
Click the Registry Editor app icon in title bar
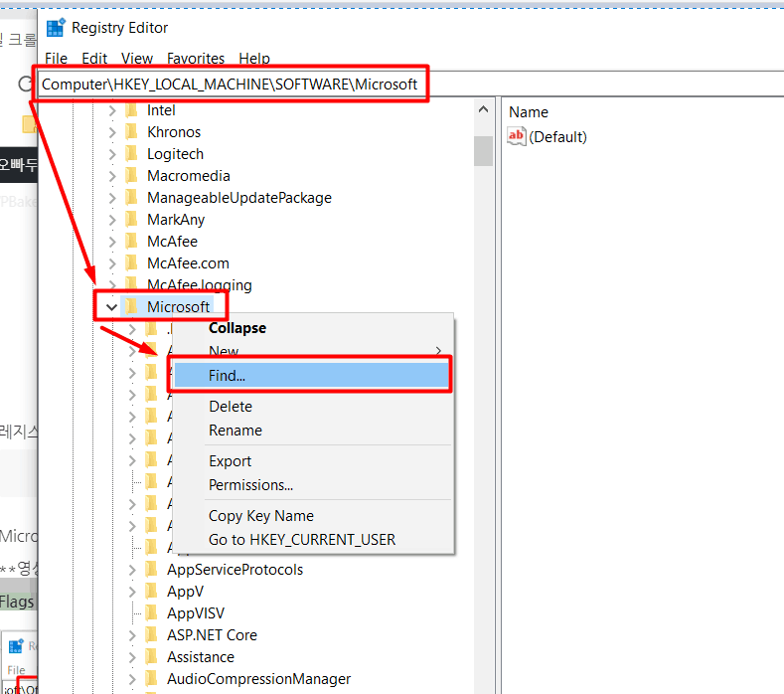coord(56,28)
